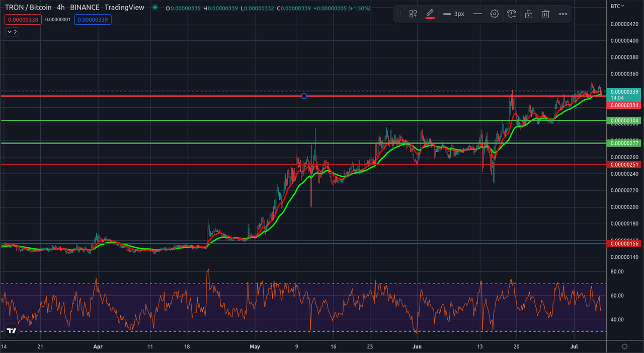644x353 pixels.
Task: Open chart settings gear at bottom right
Action: 625,347
